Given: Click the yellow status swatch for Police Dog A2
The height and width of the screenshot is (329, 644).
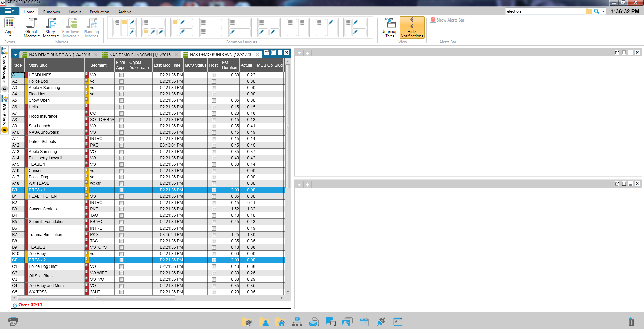Looking at the screenshot, I should (x=26, y=81).
